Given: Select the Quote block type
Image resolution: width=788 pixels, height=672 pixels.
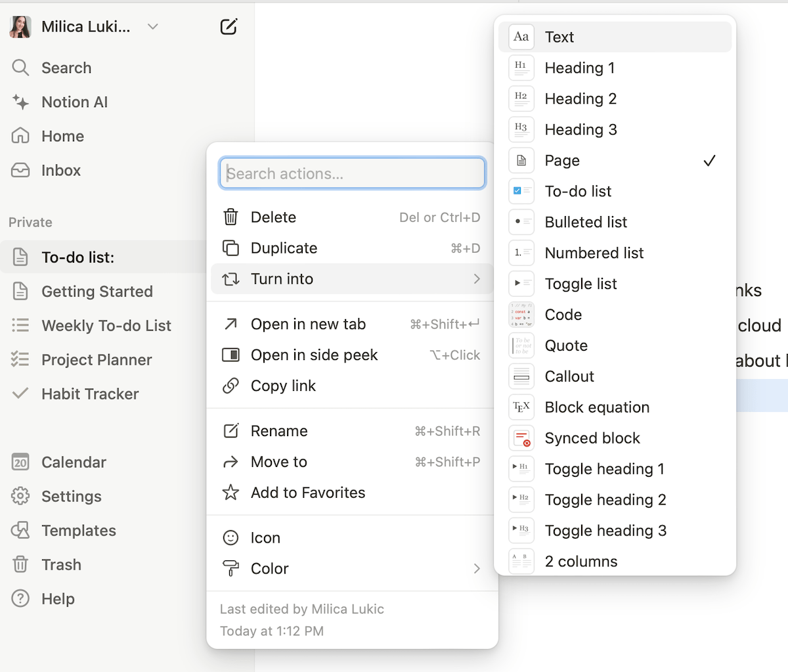Looking at the screenshot, I should pyautogui.click(x=565, y=346).
